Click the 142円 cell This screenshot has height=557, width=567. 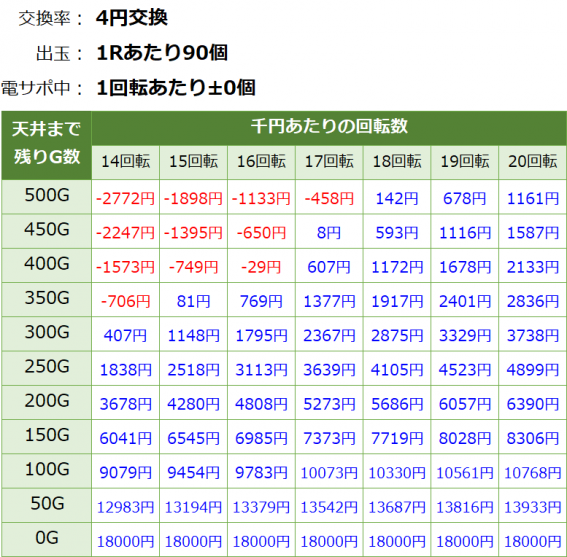tap(397, 198)
